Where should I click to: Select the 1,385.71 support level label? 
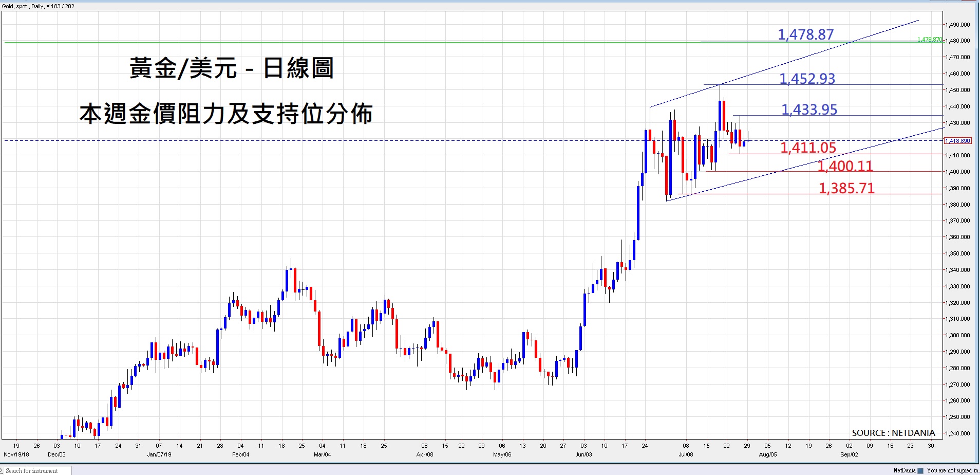point(846,188)
